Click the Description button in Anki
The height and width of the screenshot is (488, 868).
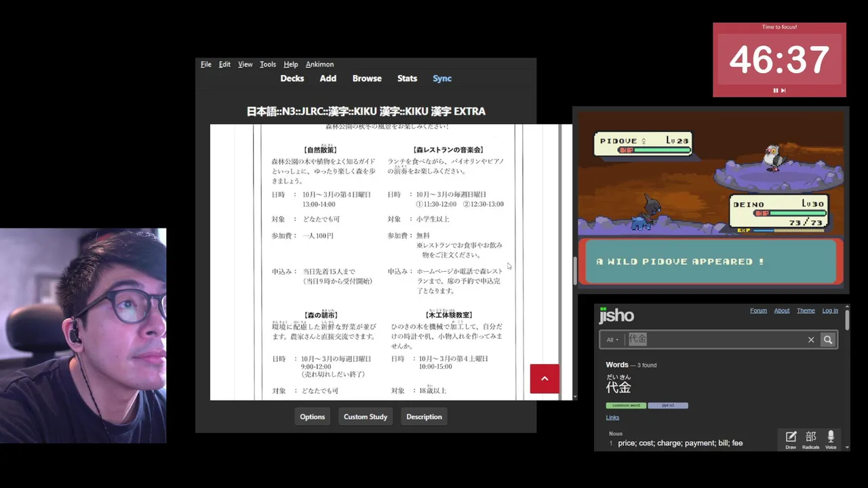pyautogui.click(x=424, y=417)
